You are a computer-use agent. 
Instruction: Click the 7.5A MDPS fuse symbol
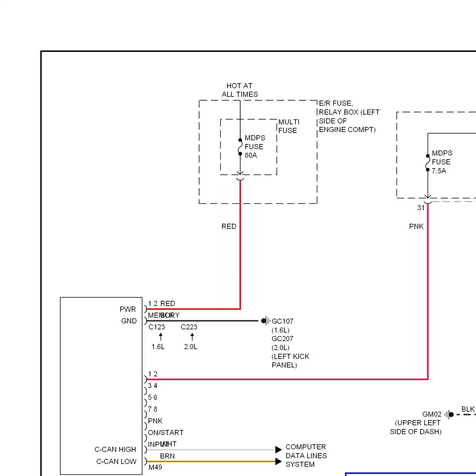(428, 163)
